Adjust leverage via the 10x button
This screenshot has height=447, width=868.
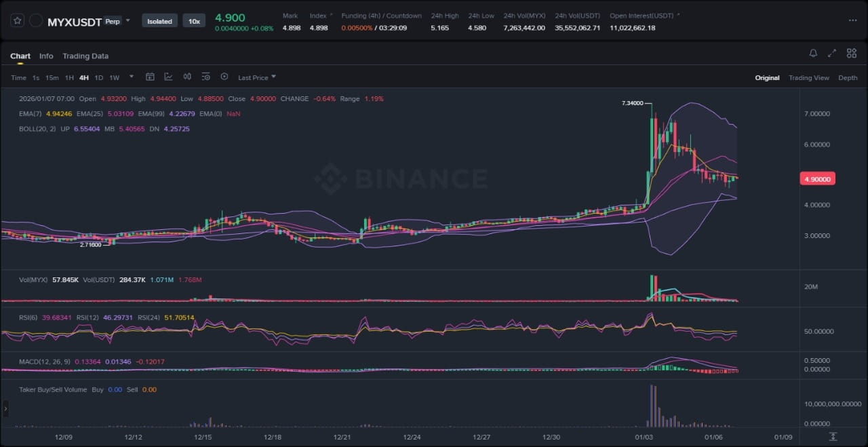pyautogui.click(x=194, y=21)
